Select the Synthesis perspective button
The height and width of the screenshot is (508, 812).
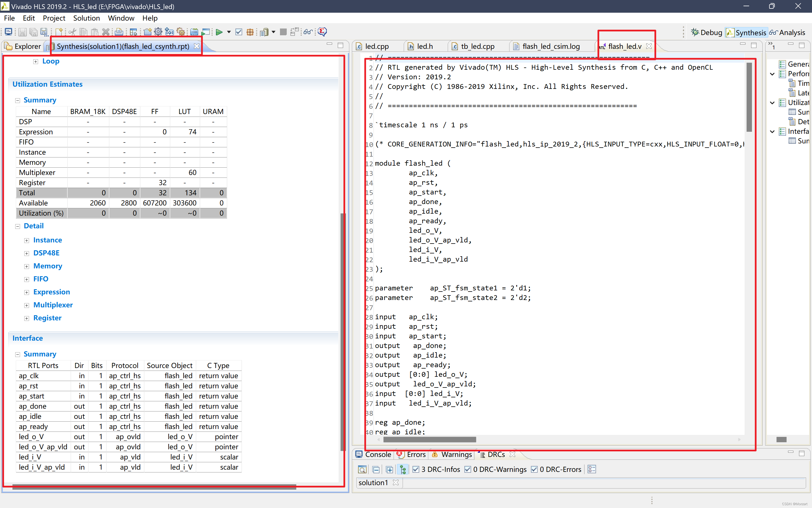coord(746,32)
